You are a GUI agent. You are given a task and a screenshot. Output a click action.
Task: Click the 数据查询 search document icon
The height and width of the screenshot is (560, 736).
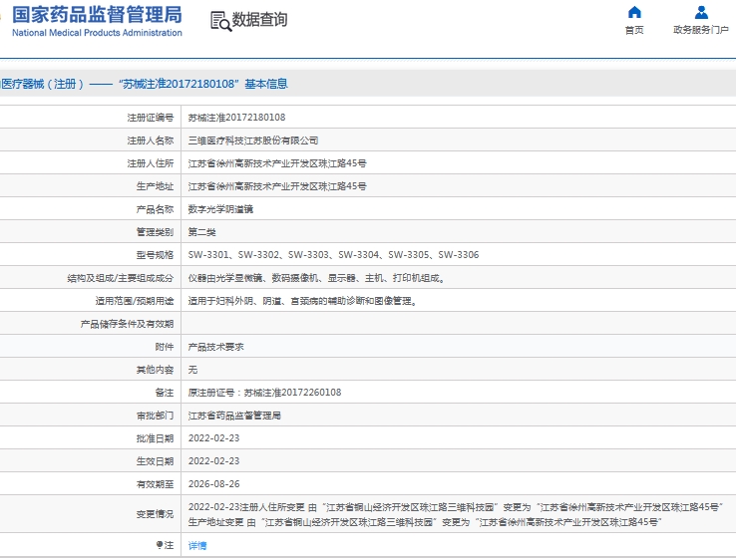[221, 21]
